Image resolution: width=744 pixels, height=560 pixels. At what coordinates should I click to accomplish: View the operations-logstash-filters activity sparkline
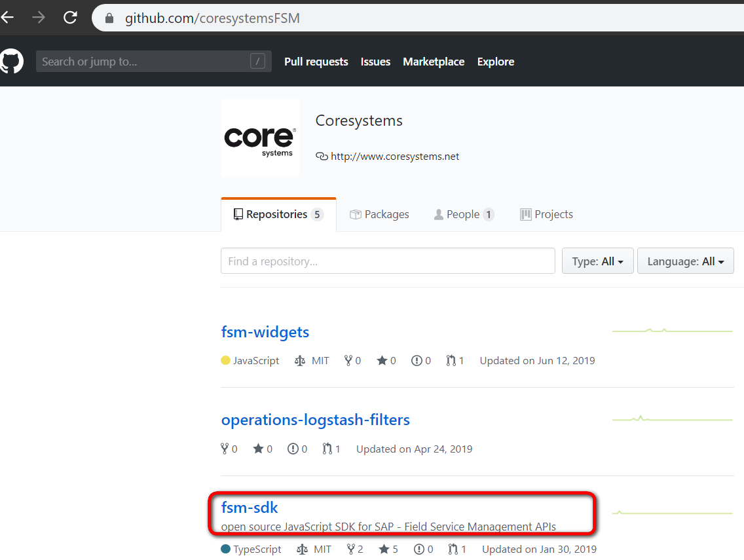coord(673,419)
